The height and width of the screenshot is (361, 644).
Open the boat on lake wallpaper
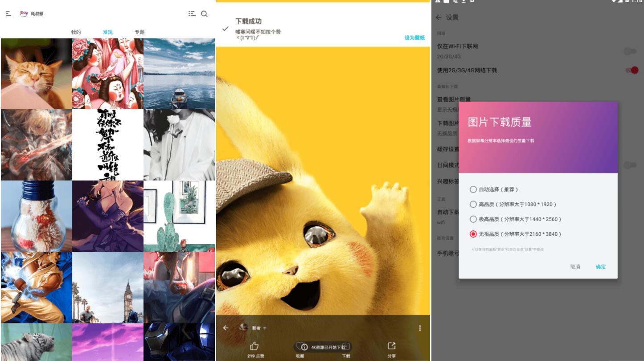coord(179,74)
